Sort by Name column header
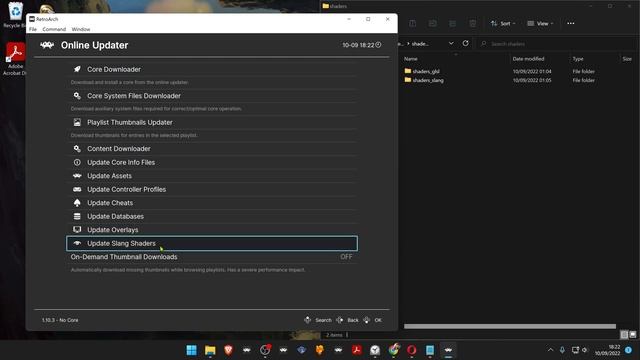640x360 pixels. 411,59
